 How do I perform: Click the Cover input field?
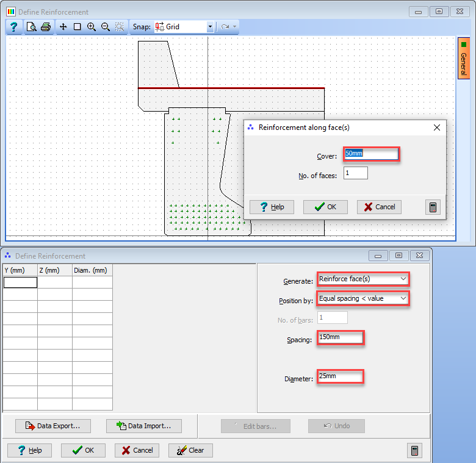coord(372,154)
